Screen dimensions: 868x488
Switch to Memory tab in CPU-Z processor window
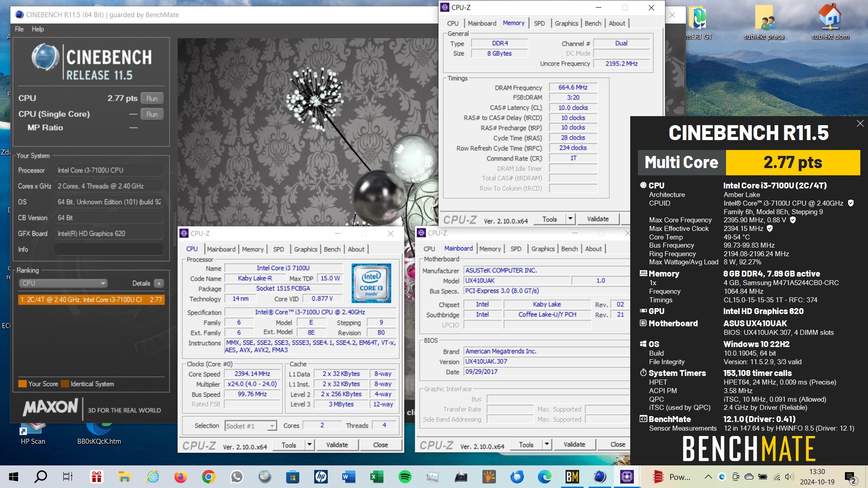(253, 249)
